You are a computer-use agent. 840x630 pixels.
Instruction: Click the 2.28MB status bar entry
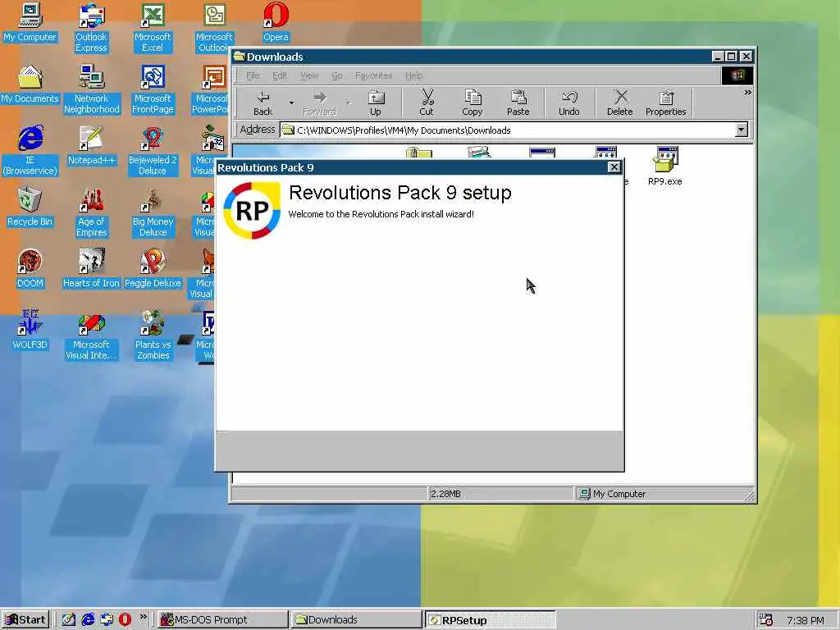(445, 494)
